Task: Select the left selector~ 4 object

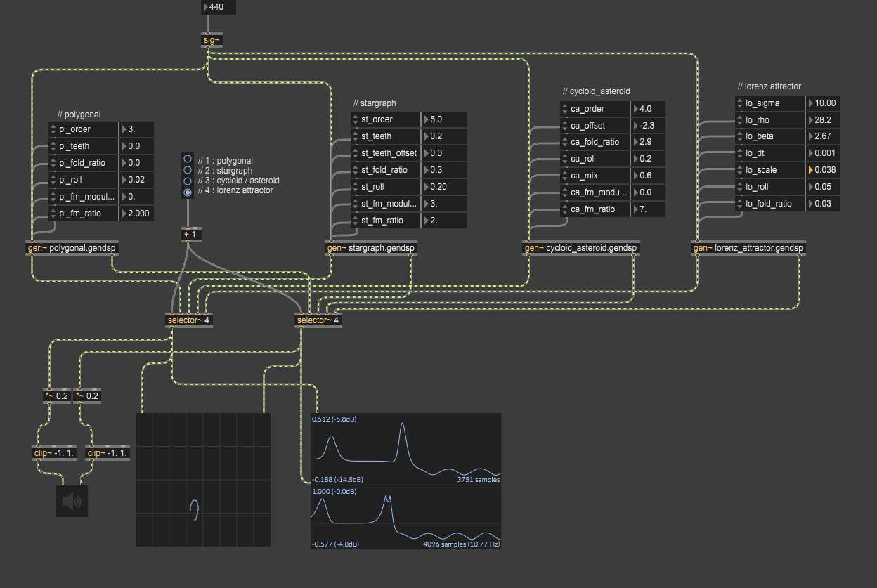Action: coord(188,320)
